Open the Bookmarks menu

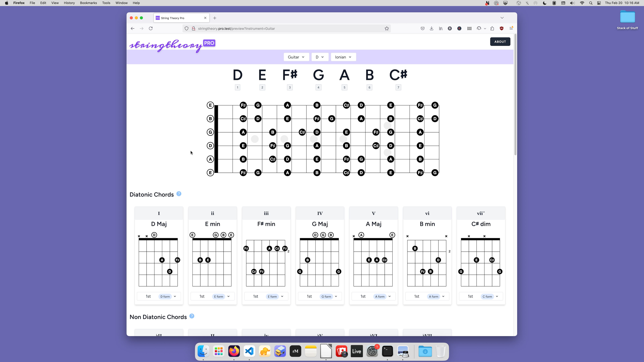pyautogui.click(x=89, y=3)
